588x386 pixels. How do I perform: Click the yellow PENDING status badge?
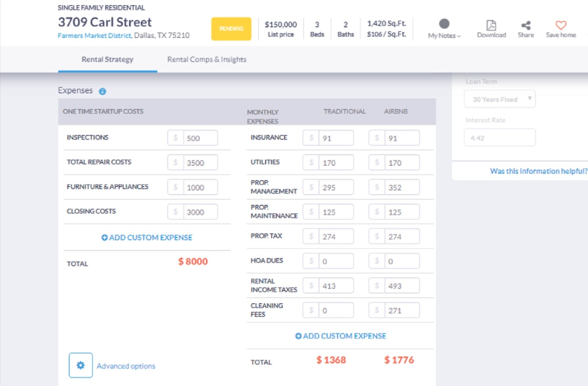(231, 28)
